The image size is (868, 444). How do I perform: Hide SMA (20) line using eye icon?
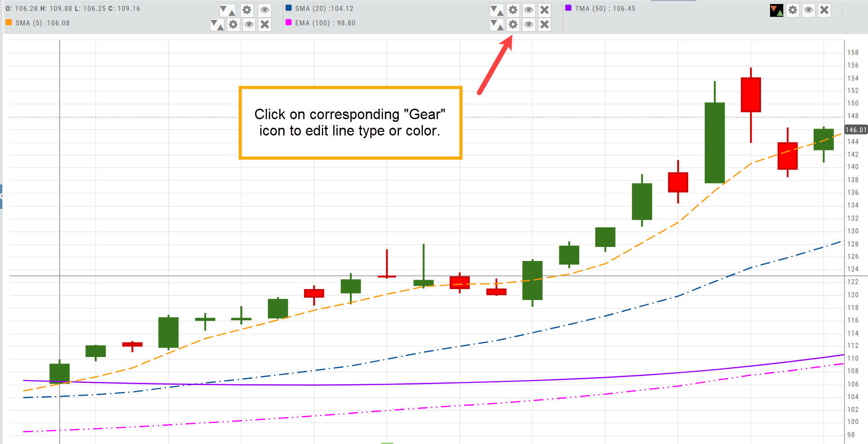point(529,10)
